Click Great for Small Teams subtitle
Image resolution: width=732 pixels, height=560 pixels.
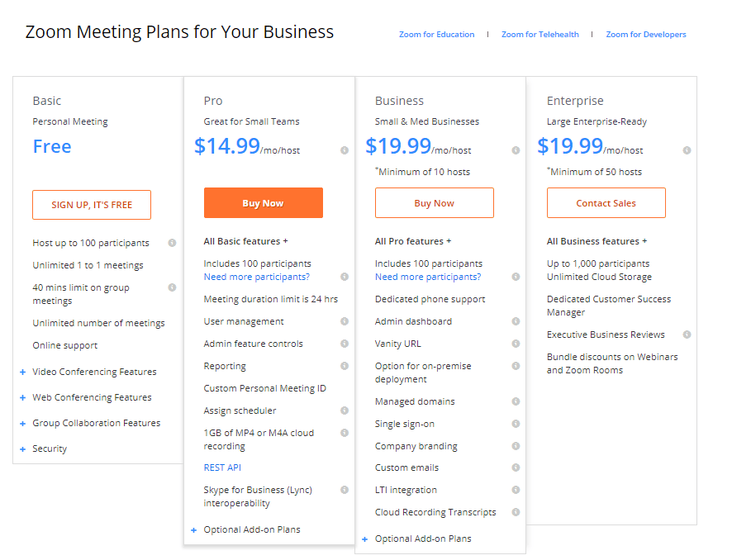pos(252,121)
